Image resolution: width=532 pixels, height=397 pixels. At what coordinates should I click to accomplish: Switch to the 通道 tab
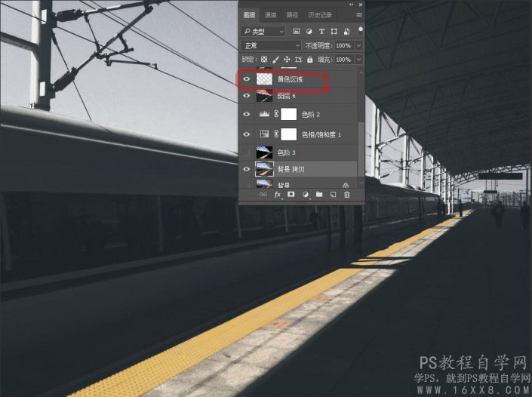pyautogui.click(x=270, y=15)
